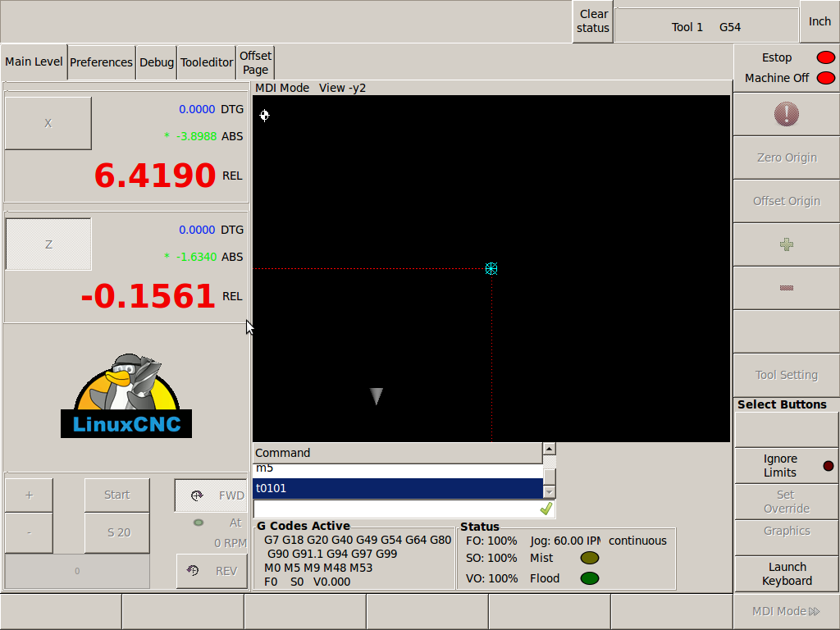Click the spindle minus speed button
Screen dimensions: 840x630
click(x=29, y=532)
